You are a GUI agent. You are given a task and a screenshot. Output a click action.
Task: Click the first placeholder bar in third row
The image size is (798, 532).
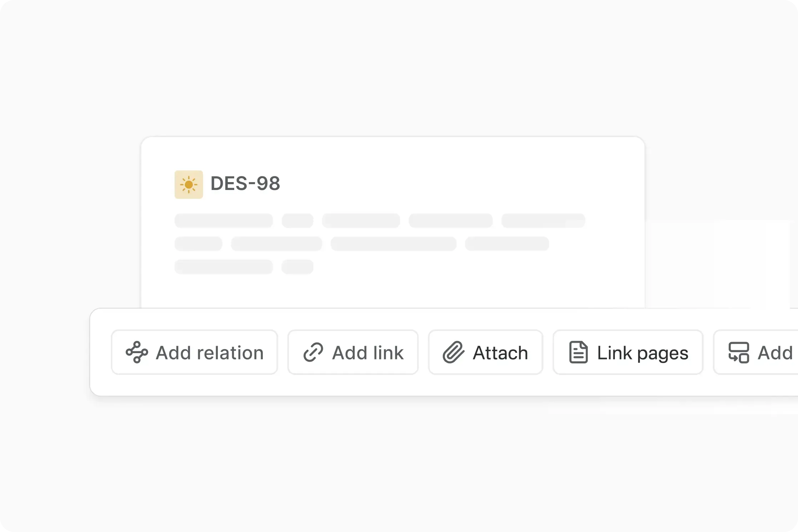pos(224,267)
